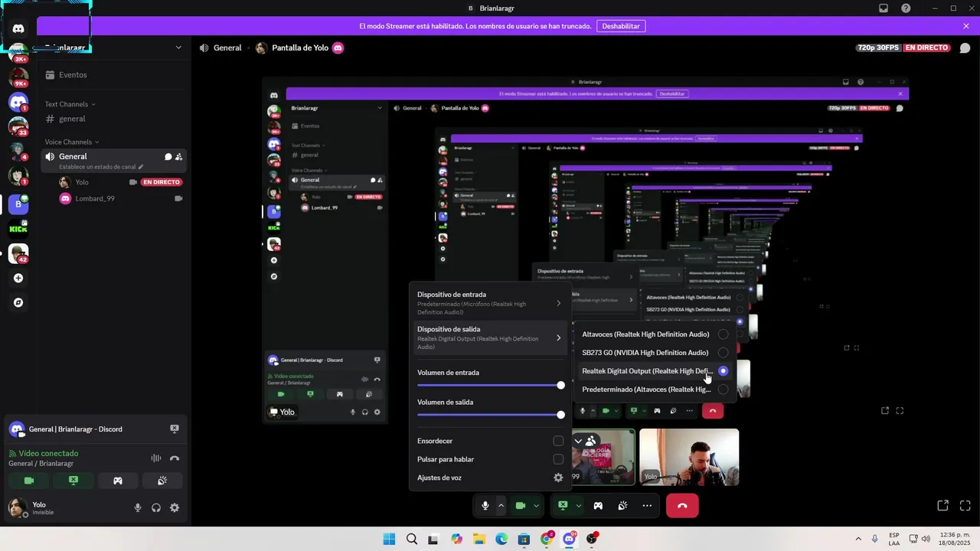
Task: Toggle camera in left voice panel
Action: [x=29, y=481]
